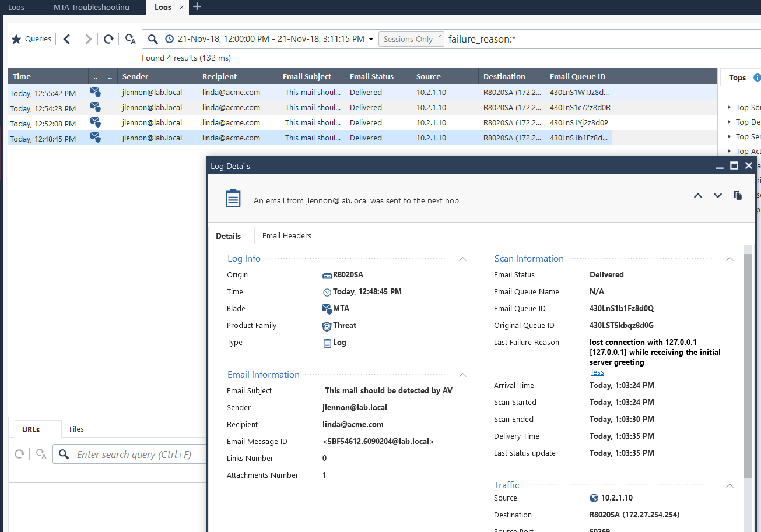Click the clipboard icon in Log Details header
761x532 pixels.
click(x=233, y=198)
